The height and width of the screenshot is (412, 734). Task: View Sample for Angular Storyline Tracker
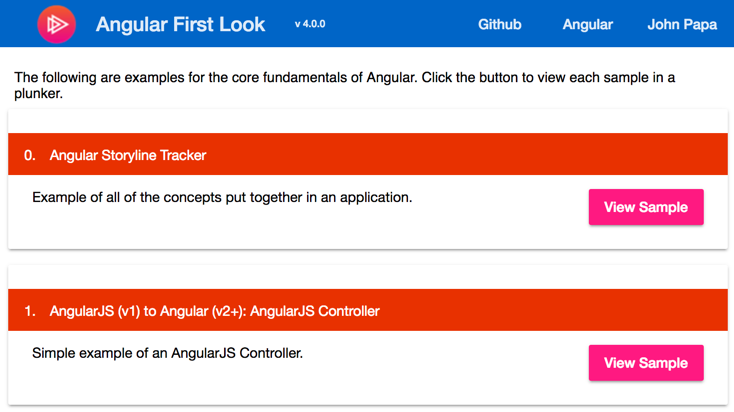[x=646, y=207]
